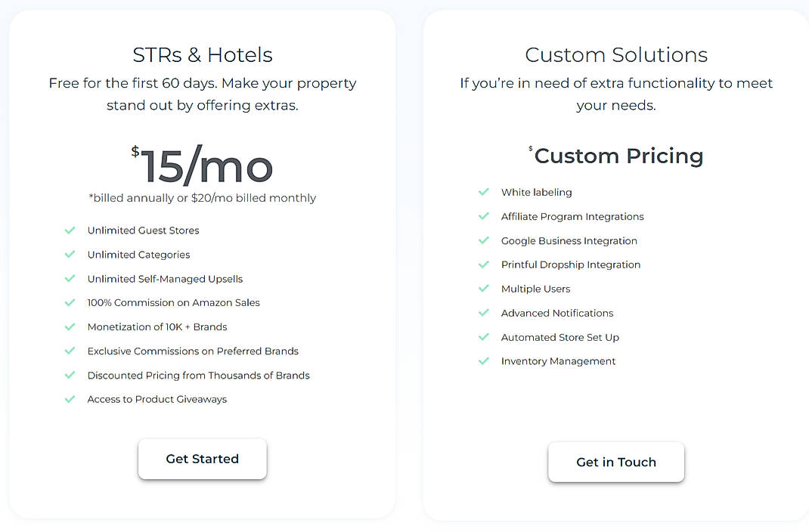
Task: Click the Access to Product Giveaways feature
Action: tap(157, 399)
